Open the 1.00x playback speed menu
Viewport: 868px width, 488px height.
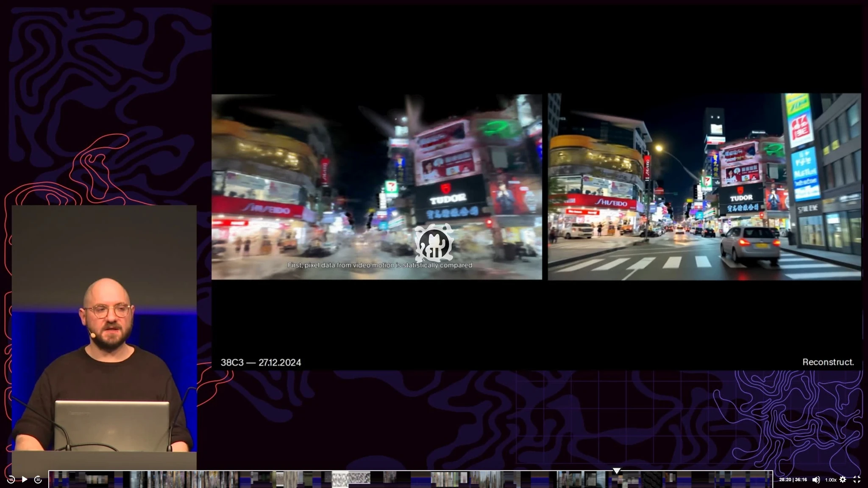830,480
